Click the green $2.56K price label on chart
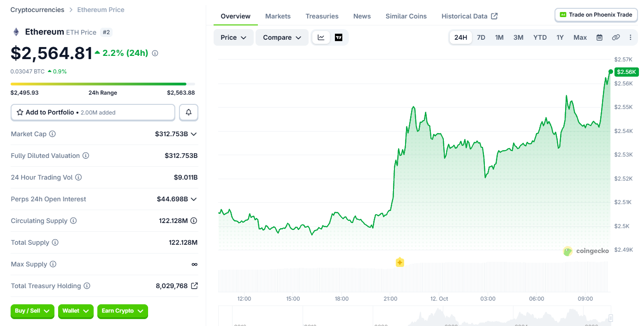Screen dimensions: 644x326 [x=626, y=72]
